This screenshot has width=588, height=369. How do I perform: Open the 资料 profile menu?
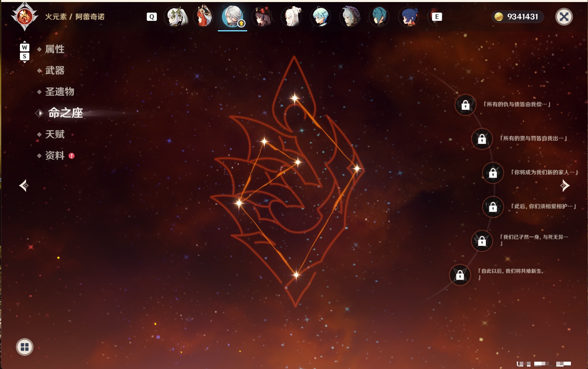pyautogui.click(x=55, y=155)
